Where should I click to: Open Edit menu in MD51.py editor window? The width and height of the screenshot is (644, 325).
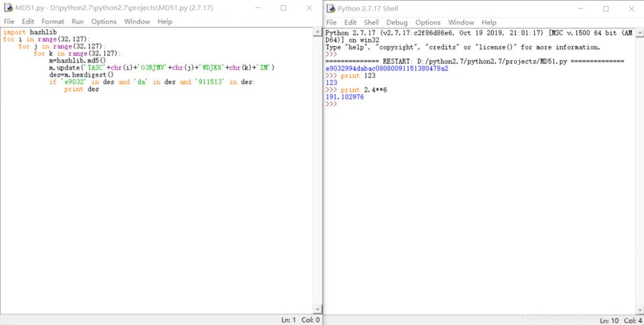pyautogui.click(x=28, y=21)
